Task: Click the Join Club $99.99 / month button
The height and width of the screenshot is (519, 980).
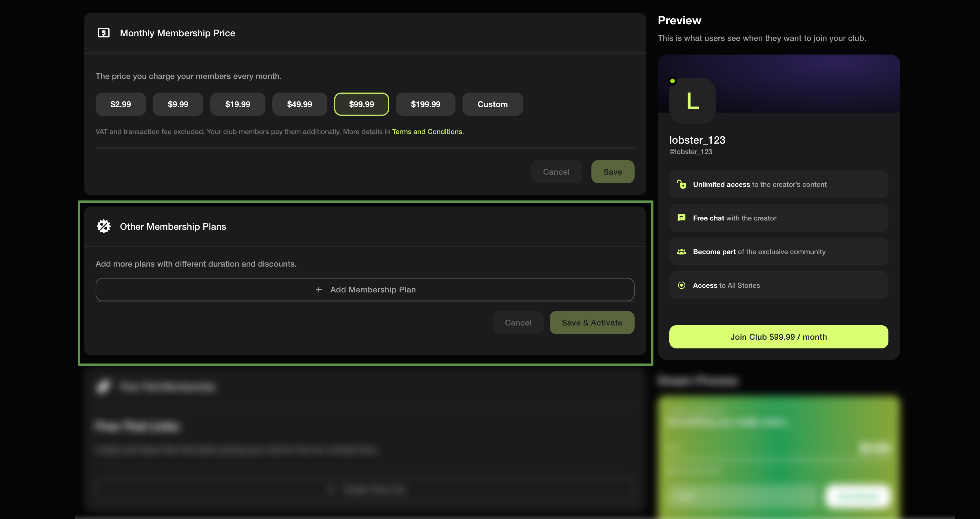Action: click(778, 337)
